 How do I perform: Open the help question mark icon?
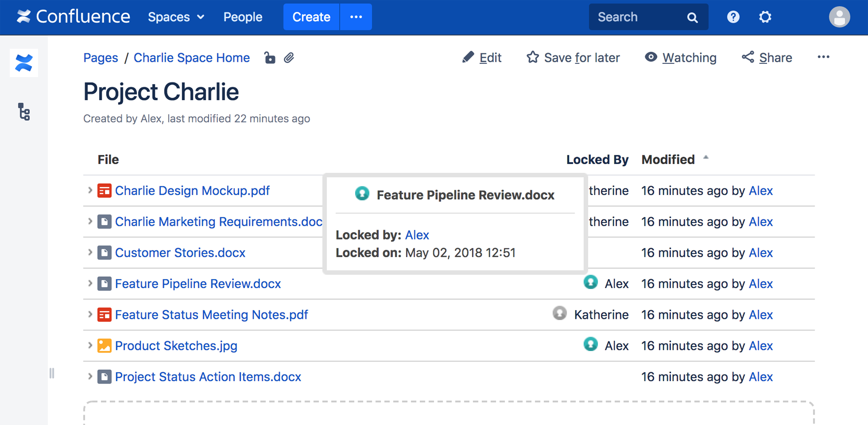pos(733,17)
